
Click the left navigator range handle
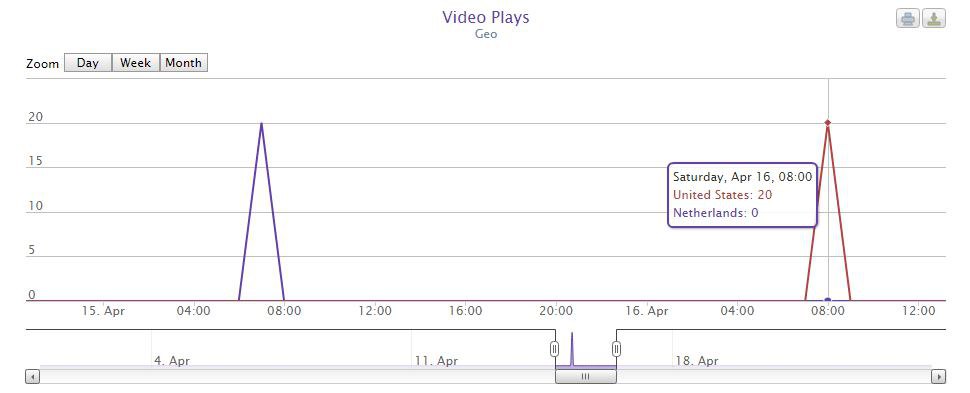pos(555,349)
